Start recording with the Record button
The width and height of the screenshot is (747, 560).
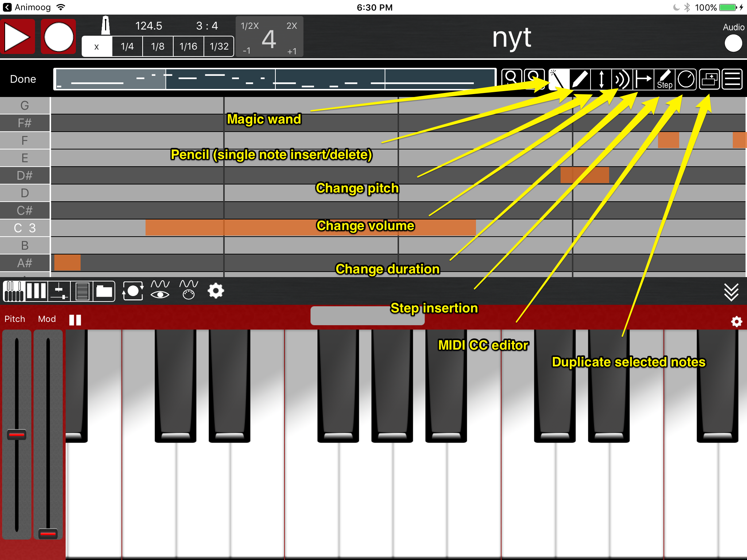click(58, 37)
